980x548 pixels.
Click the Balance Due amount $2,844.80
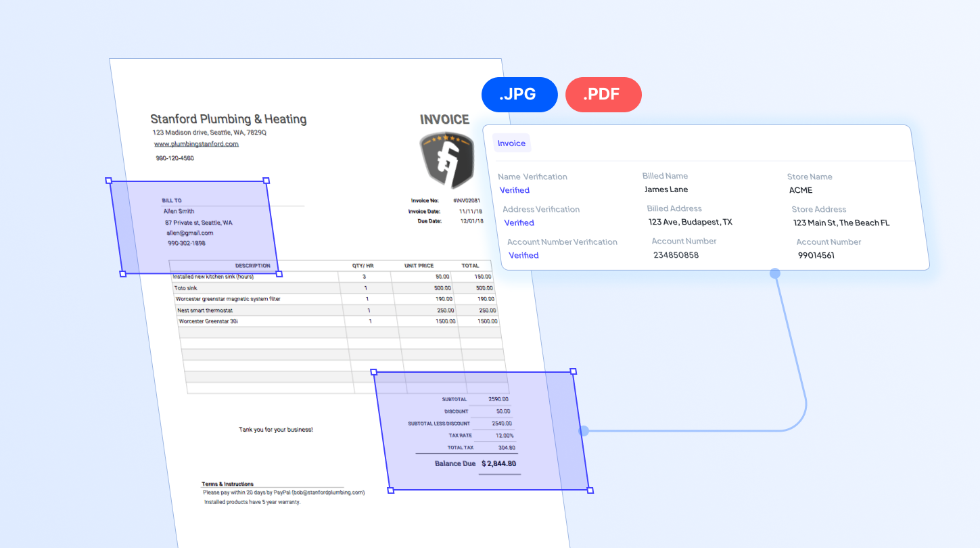[499, 463]
